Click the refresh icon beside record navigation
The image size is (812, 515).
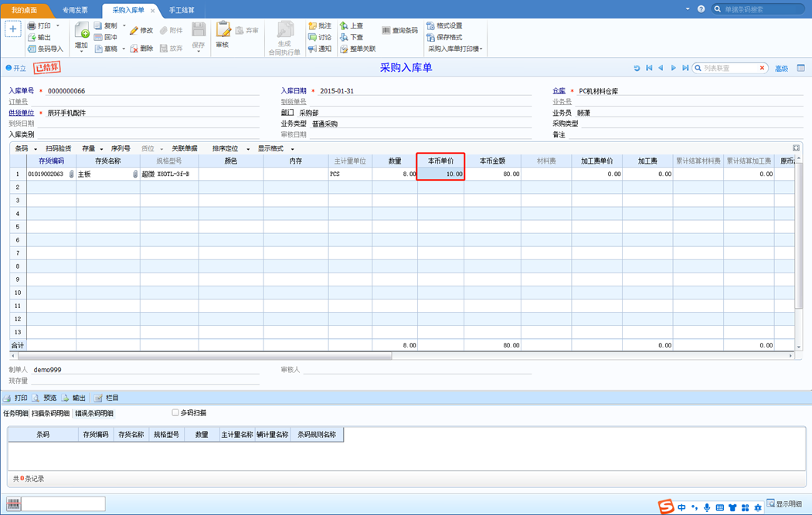click(x=637, y=68)
